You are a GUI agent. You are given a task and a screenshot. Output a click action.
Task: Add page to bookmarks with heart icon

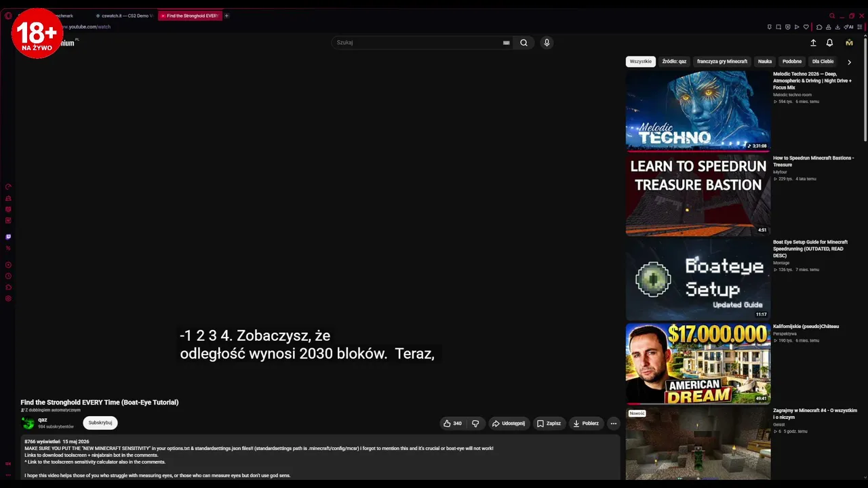806,27
